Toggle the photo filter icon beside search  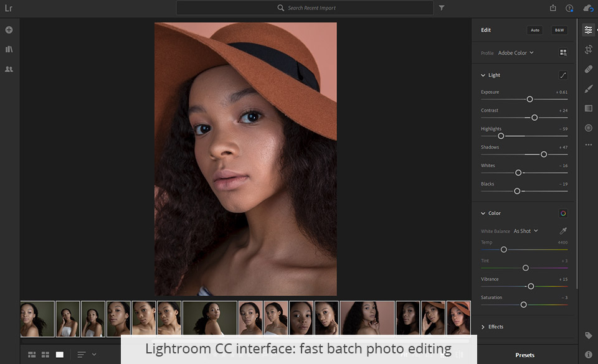click(x=442, y=7)
